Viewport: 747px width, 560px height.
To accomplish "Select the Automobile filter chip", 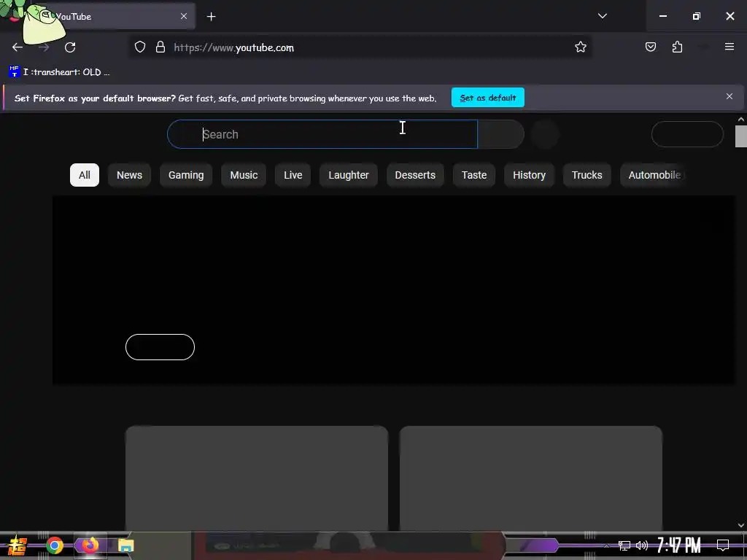I will tap(654, 175).
